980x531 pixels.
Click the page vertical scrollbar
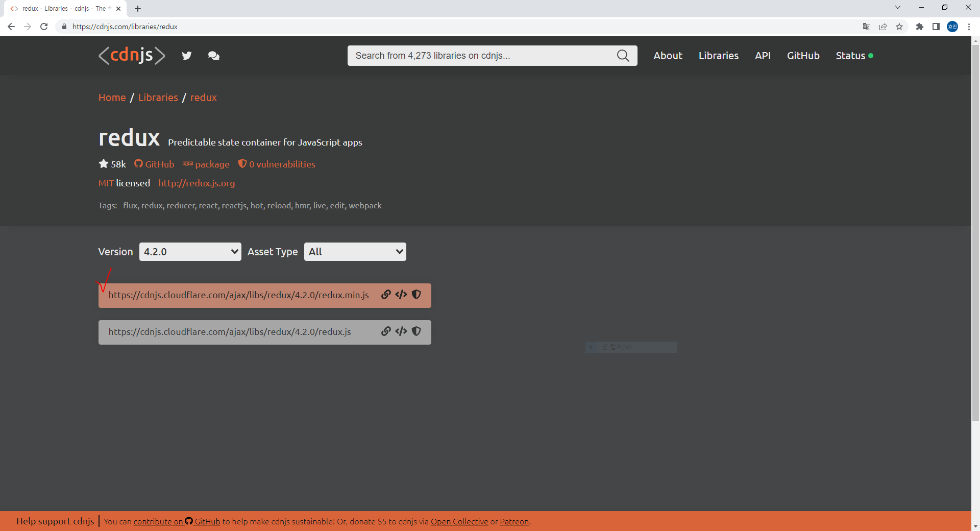click(975, 233)
